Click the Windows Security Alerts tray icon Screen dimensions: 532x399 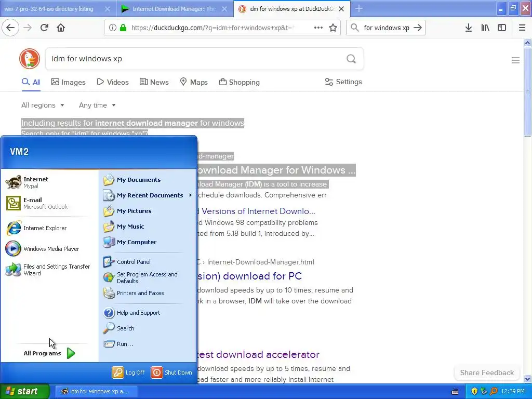474,391
